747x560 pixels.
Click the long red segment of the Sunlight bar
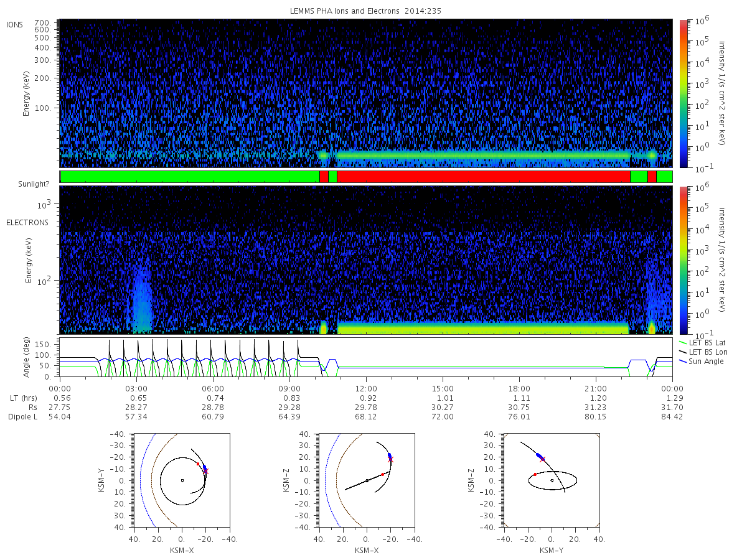pyautogui.click(x=483, y=177)
